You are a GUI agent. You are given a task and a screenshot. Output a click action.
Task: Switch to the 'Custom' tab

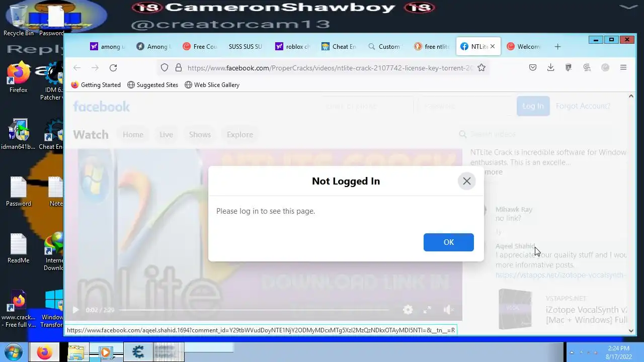pos(385,47)
